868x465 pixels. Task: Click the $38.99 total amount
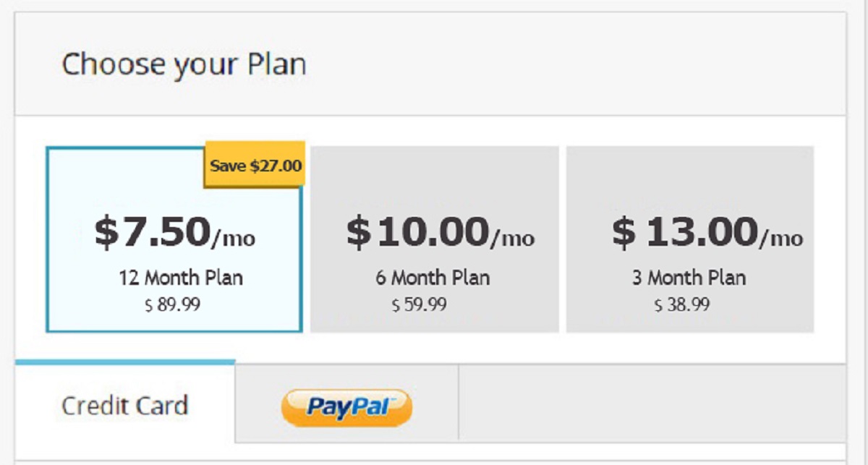pyautogui.click(x=682, y=304)
